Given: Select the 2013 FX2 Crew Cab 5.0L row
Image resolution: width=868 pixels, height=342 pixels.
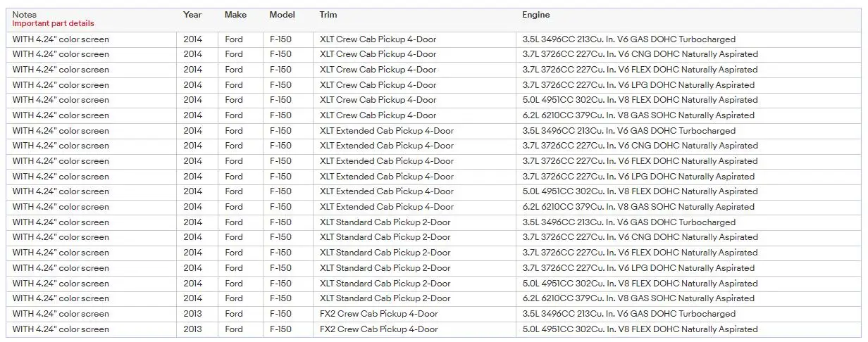Looking at the screenshot, I should pos(434,329).
